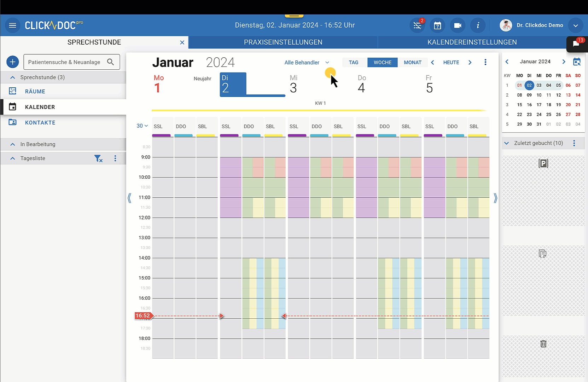Screen dimensions: 588x382
Task: Click the add new patient plus button
Action: [12, 62]
